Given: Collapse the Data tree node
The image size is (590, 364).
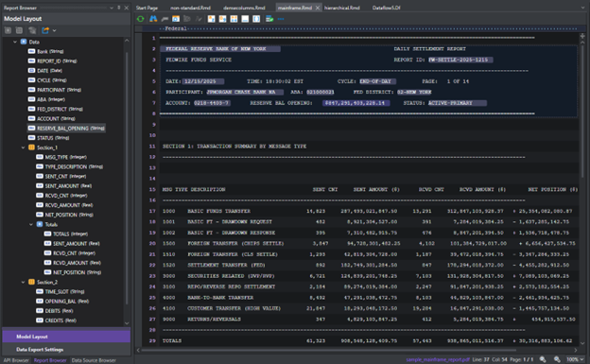Looking at the screenshot, I should [15, 42].
